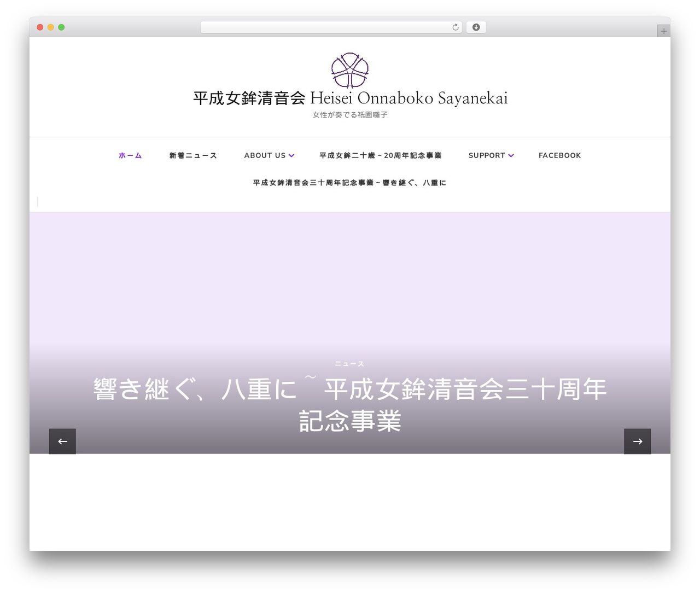Image resolution: width=700 pixels, height=593 pixels.
Task: Click the ニュース category label on slide
Action: click(x=349, y=364)
